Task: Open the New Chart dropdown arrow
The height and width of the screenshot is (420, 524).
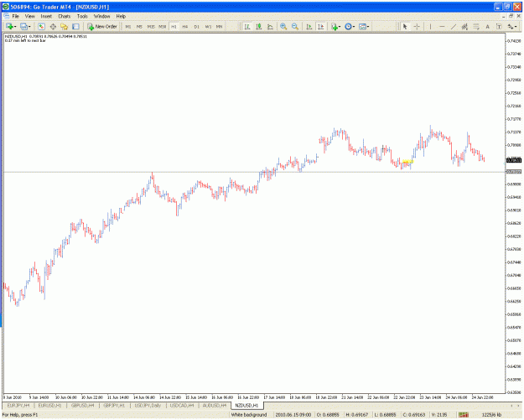Action: coord(15,27)
